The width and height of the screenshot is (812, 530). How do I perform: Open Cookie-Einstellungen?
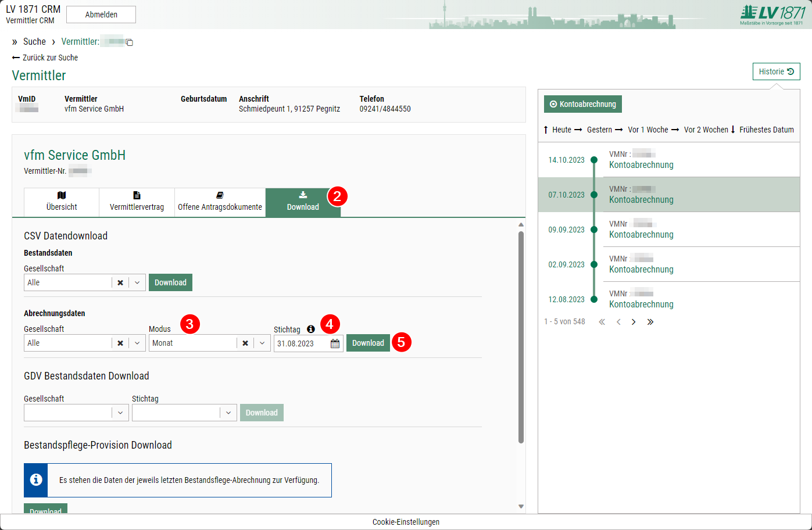[x=406, y=522]
